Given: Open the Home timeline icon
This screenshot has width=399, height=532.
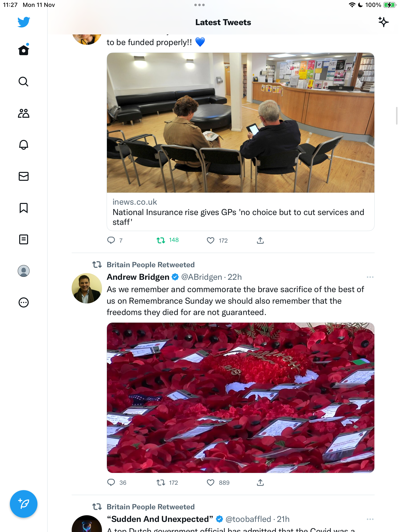Looking at the screenshot, I should tap(24, 50).
